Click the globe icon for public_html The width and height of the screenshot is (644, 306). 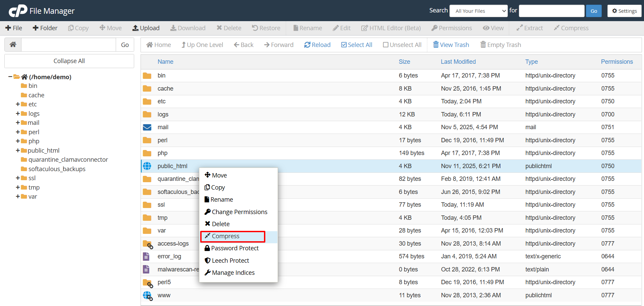147,166
